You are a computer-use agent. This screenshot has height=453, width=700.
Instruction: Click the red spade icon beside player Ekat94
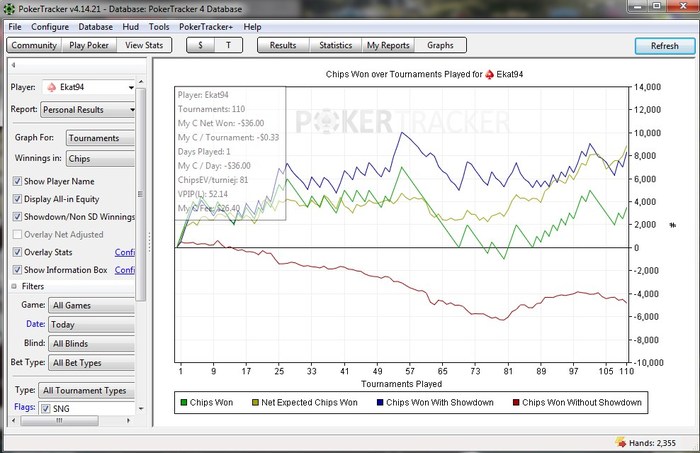(x=52, y=87)
